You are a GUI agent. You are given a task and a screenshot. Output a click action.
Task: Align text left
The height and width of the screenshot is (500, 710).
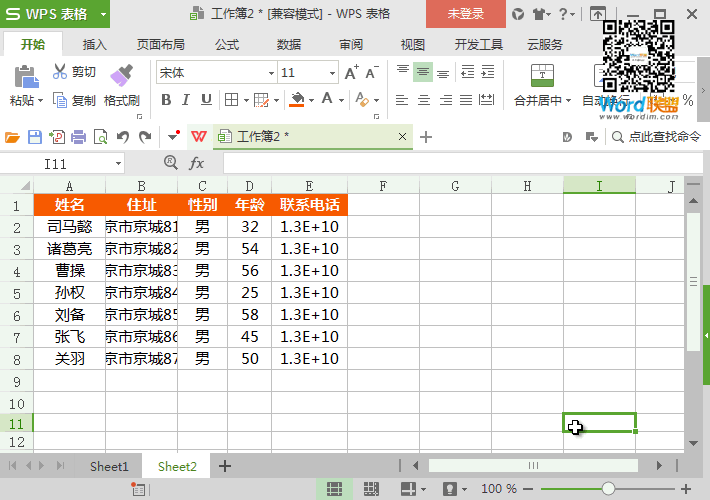point(402,100)
